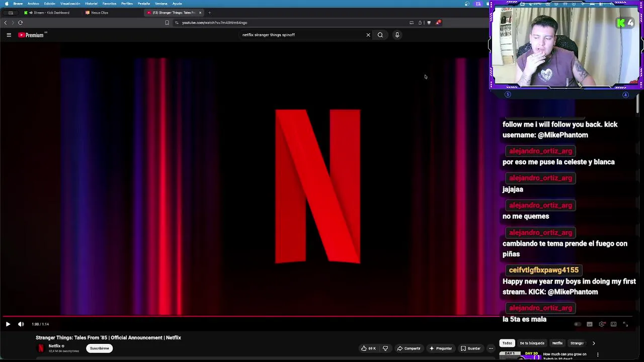
Task: Click the Compartir share button
Action: (x=409, y=348)
